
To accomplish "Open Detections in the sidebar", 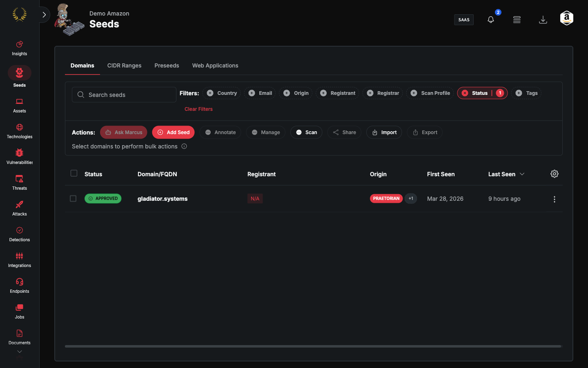I will pyautogui.click(x=19, y=234).
